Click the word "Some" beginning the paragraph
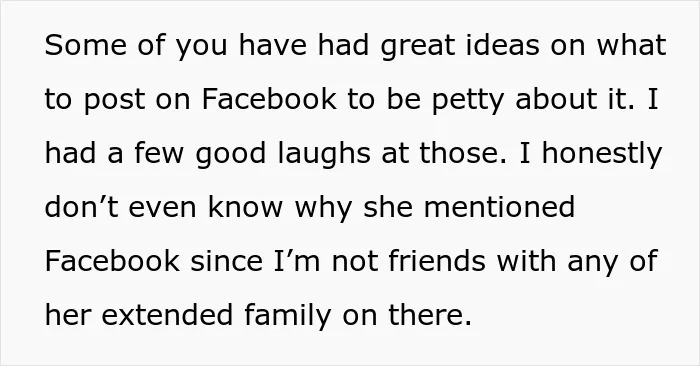Viewport: 700px width, 366px height. pyautogui.click(x=85, y=45)
